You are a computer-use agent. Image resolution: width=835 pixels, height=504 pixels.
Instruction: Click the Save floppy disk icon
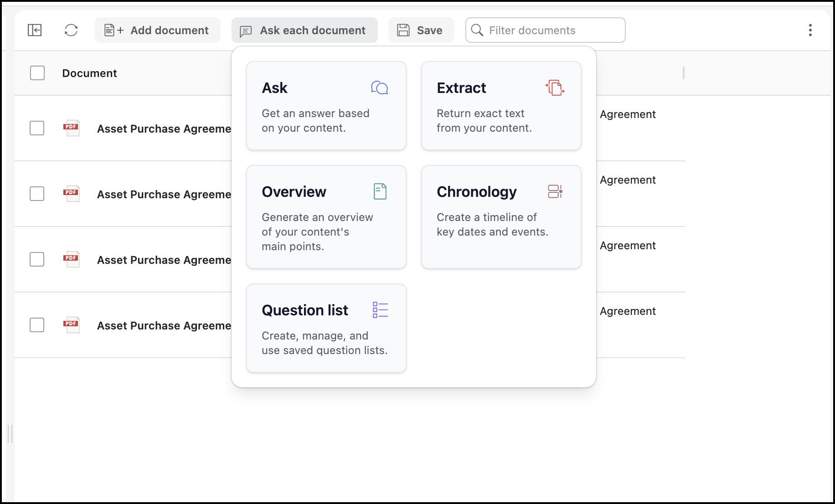pos(403,30)
